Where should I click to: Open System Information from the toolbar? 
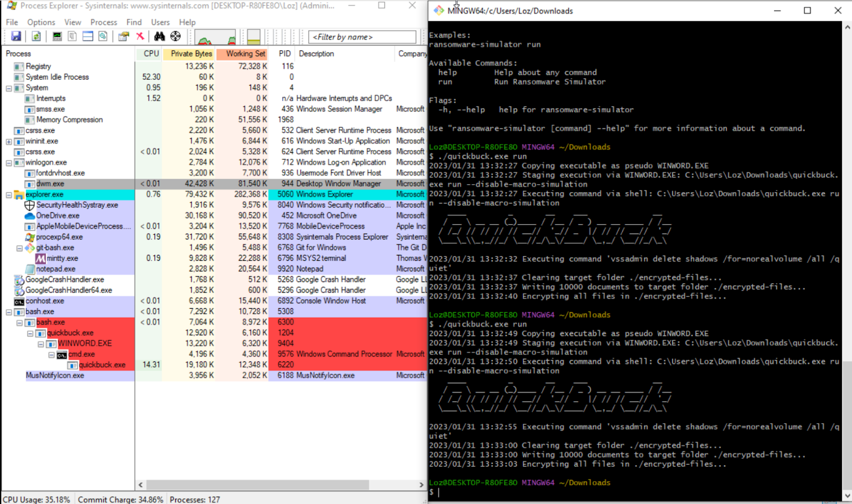click(57, 36)
